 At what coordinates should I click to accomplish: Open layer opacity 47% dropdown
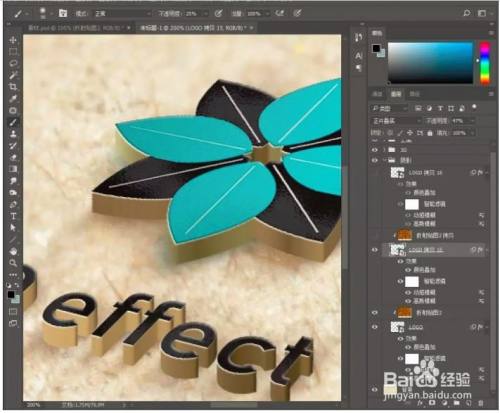click(x=472, y=121)
